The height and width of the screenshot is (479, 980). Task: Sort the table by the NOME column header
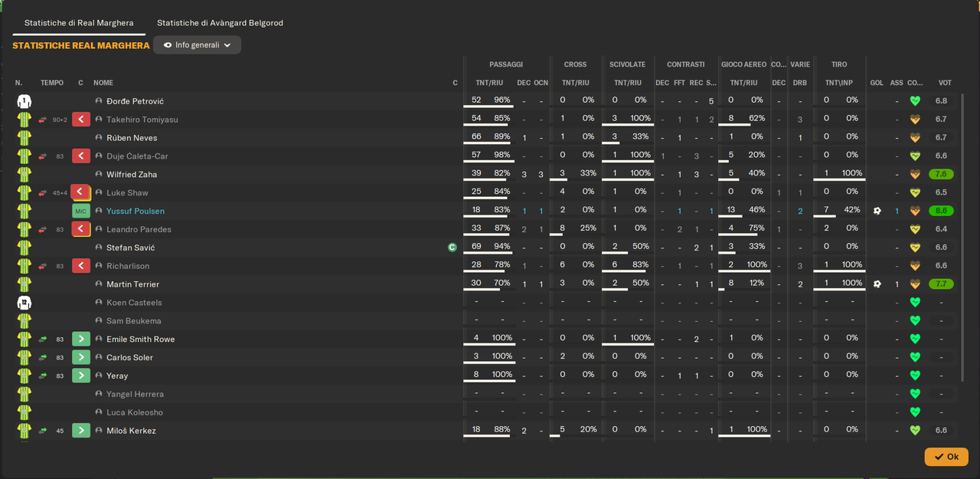point(103,83)
